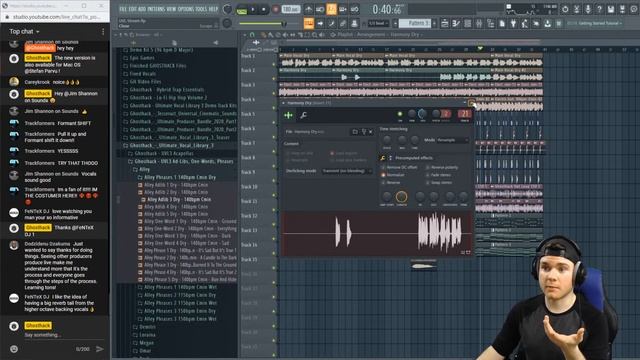The height and width of the screenshot is (360, 640).
Task: Open the OPTIONS menu
Action: tap(186, 9)
